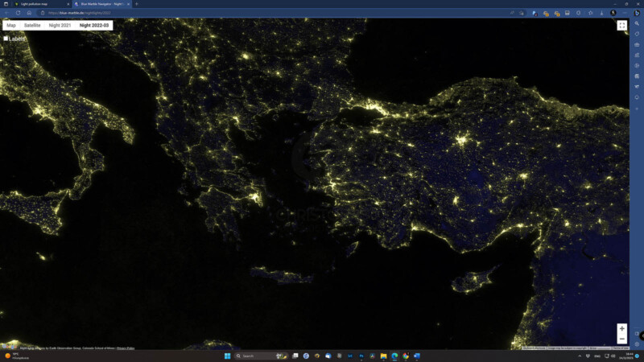Show the Night 2021 layer

click(x=60, y=26)
